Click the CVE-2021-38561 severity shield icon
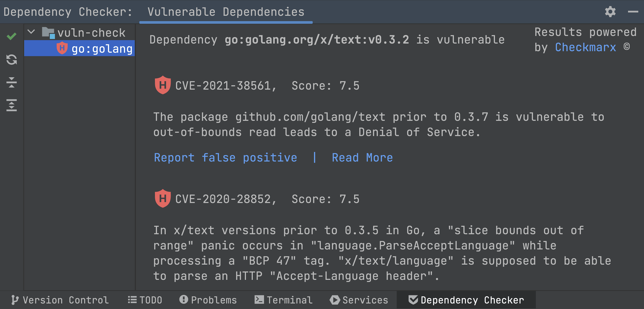The image size is (644, 309). (x=163, y=85)
